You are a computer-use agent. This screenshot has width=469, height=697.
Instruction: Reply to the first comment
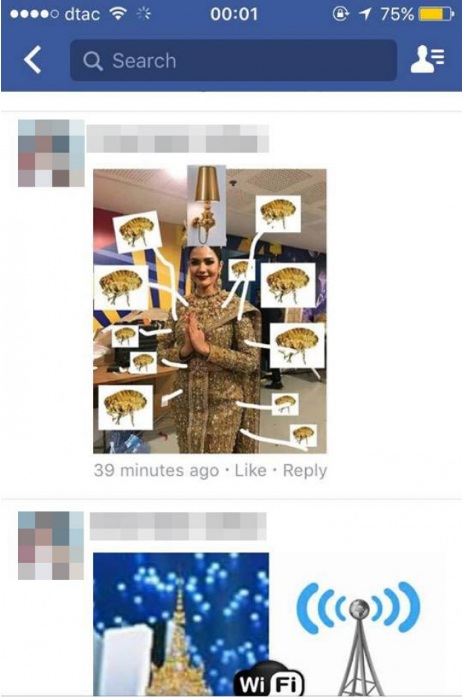[305, 471]
